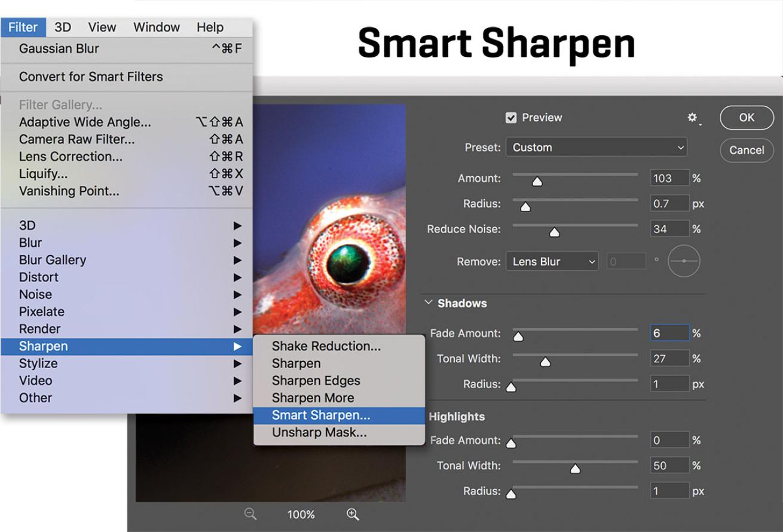Select Unsharp Mask from submenu
This screenshot has height=532, width=783.
319,433
